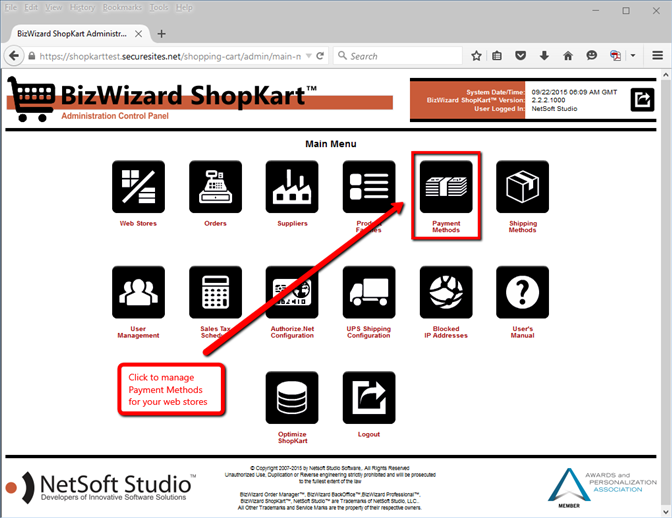Open the User's Manual question mark icon
This screenshot has width=672, height=518.
click(x=522, y=292)
